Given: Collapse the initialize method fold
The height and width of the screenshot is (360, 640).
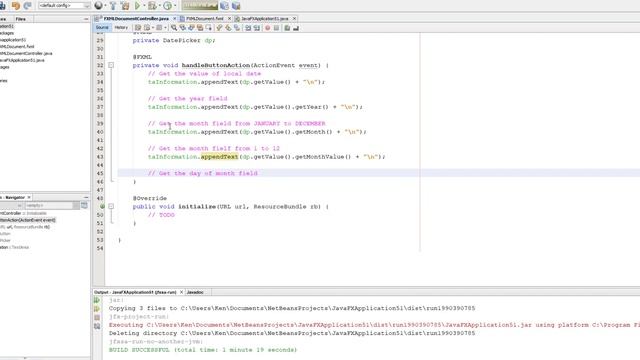Looking at the screenshot, I should pos(111,207).
